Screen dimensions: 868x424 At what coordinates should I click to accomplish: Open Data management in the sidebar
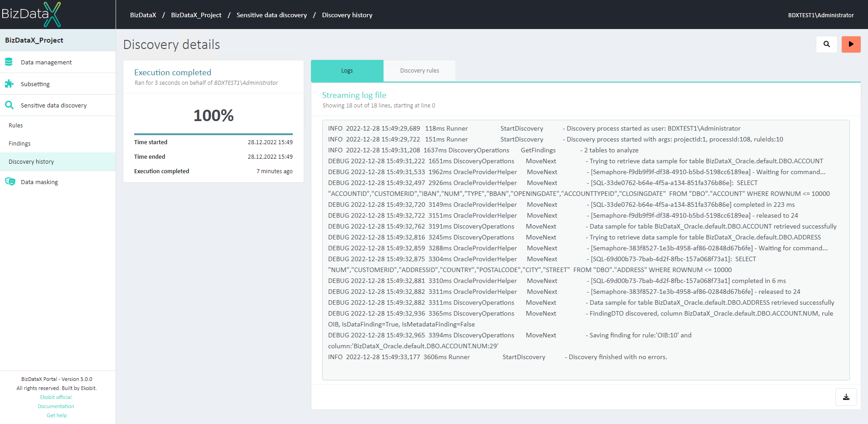coord(58,62)
